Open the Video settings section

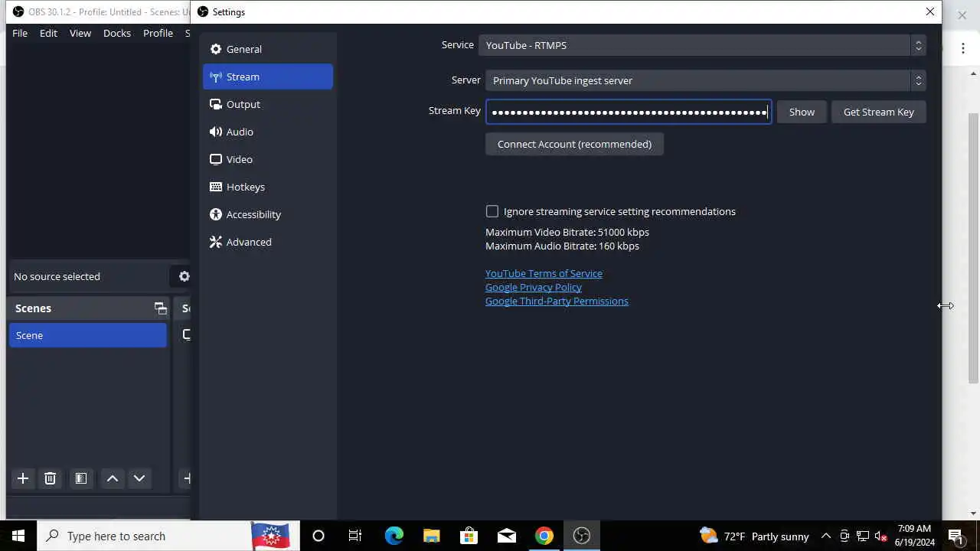(267, 159)
